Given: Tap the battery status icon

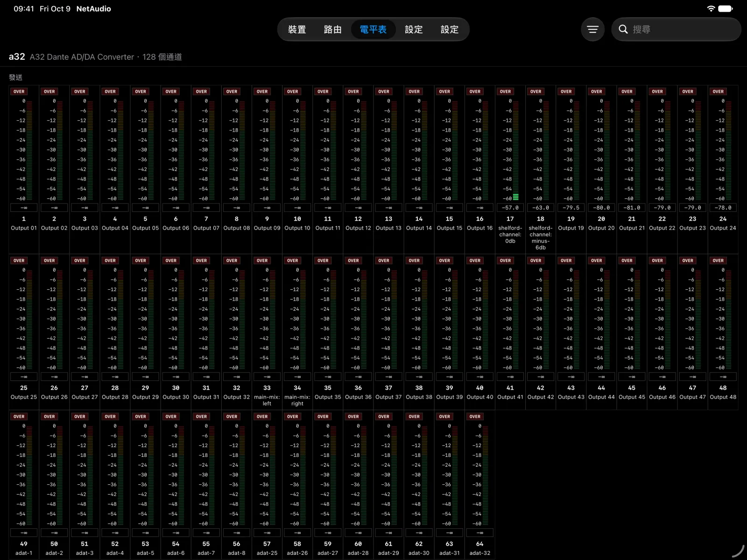Looking at the screenshot, I should (726, 9).
